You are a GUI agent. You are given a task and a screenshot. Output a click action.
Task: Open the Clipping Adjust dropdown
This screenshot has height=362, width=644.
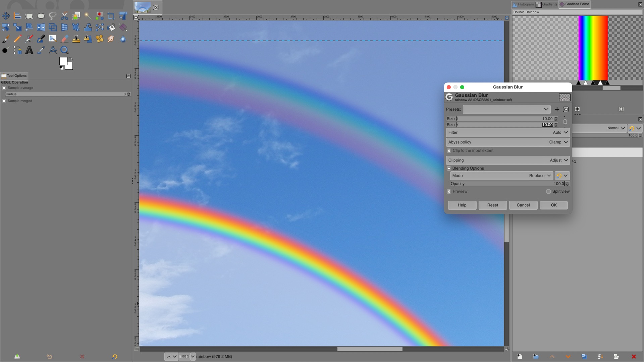pos(508,160)
